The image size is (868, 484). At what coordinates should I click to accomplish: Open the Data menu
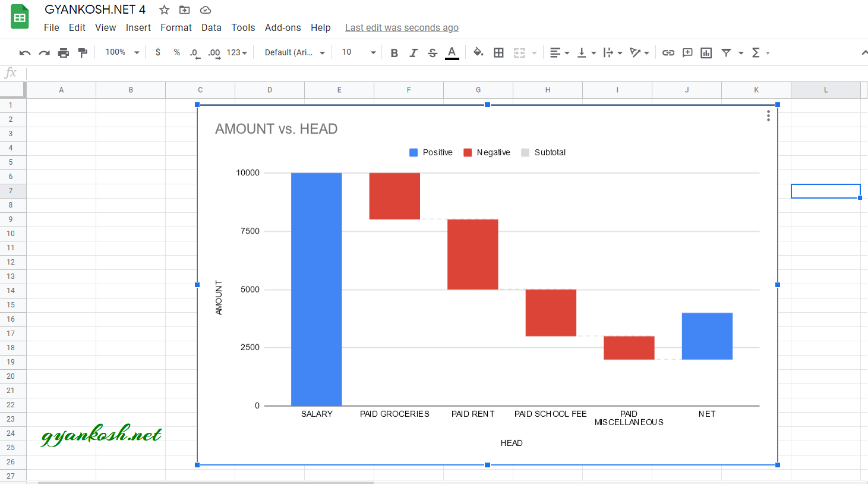pos(212,27)
